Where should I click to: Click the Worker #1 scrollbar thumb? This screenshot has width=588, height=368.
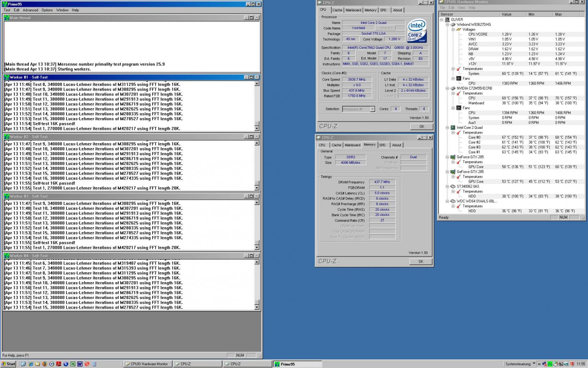pyautogui.click(x=257, y=124)
